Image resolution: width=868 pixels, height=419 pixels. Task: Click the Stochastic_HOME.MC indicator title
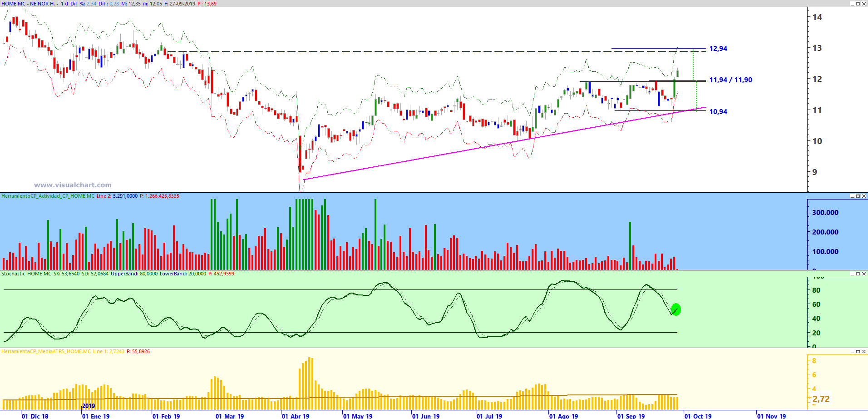[26, 274]
